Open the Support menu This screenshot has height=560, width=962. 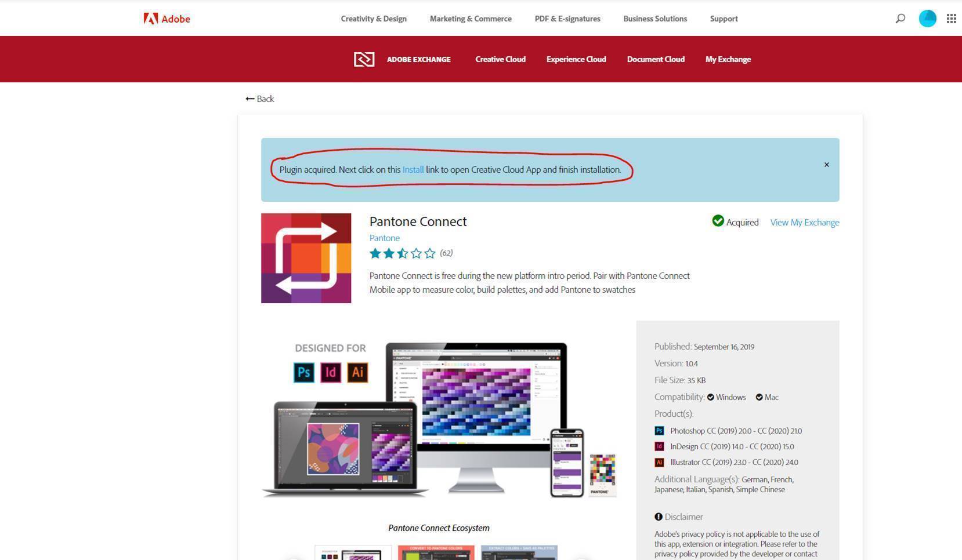[x=723, y=18]
